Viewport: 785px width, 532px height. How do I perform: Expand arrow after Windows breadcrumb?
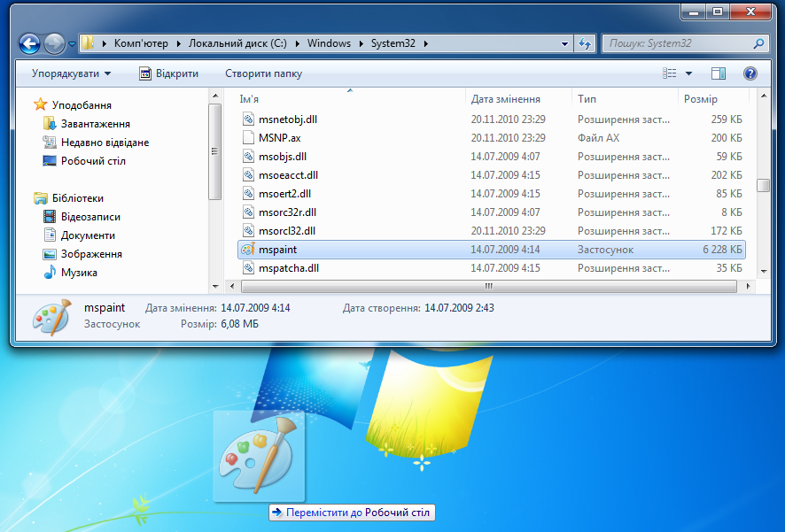tap(361, 43)
